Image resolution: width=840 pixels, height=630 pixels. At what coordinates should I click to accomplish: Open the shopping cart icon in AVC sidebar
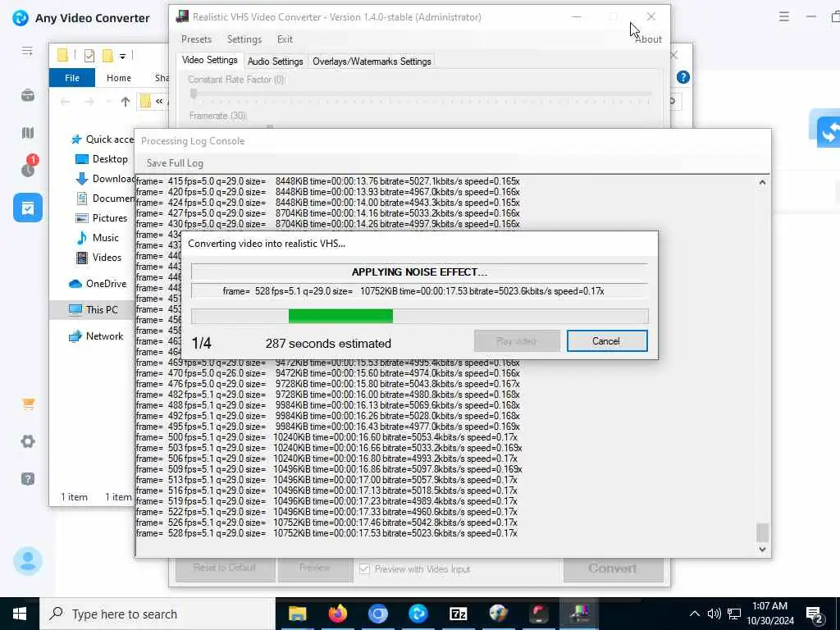coord(29,404)
